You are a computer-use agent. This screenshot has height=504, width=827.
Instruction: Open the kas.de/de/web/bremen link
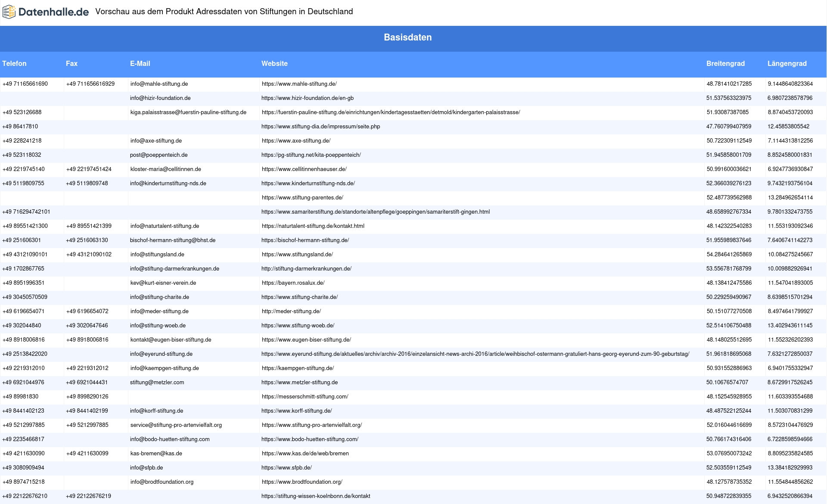[305, 454]
